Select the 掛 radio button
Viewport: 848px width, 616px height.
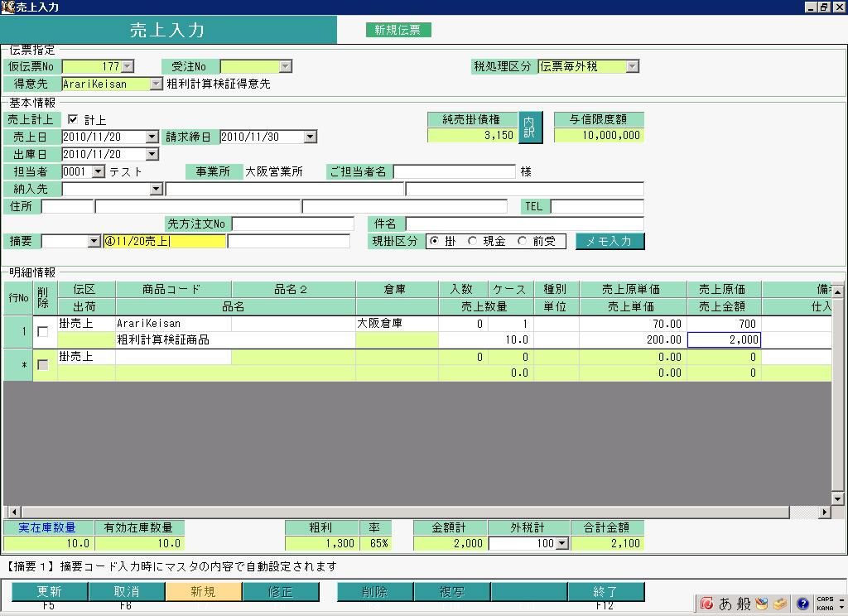tap(434, 241)
